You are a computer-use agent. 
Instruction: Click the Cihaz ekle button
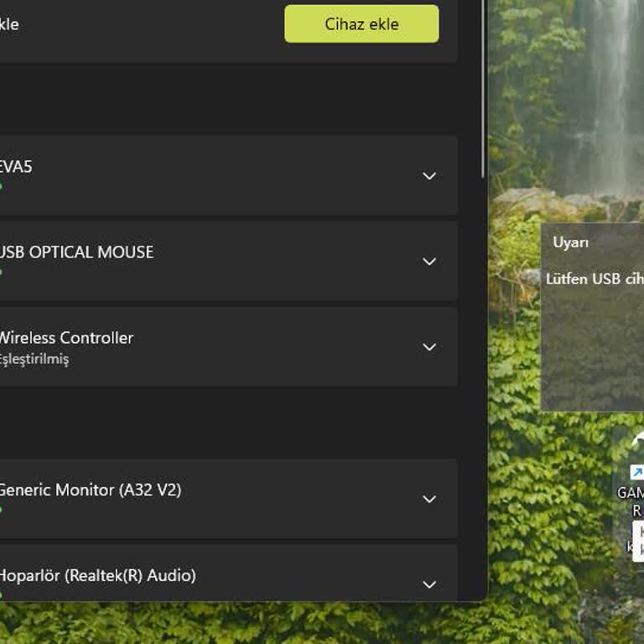[x=361, y=23]
